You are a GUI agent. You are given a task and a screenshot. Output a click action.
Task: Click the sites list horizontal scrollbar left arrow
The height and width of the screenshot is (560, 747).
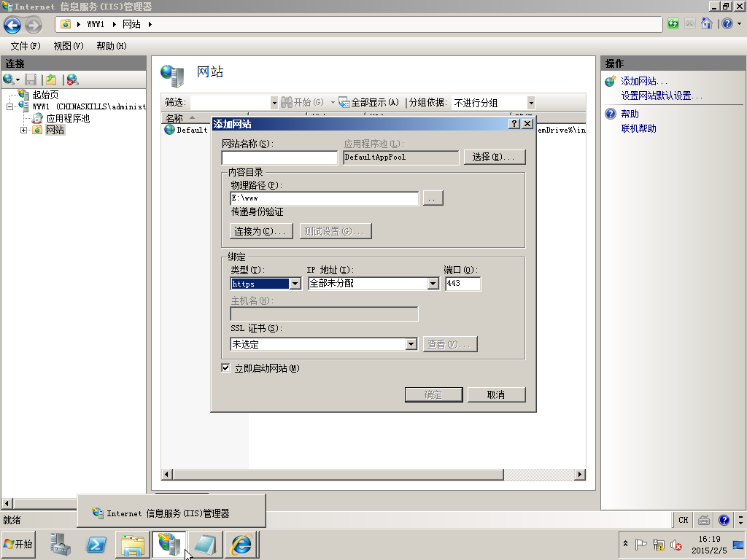[x=167, y=474]
